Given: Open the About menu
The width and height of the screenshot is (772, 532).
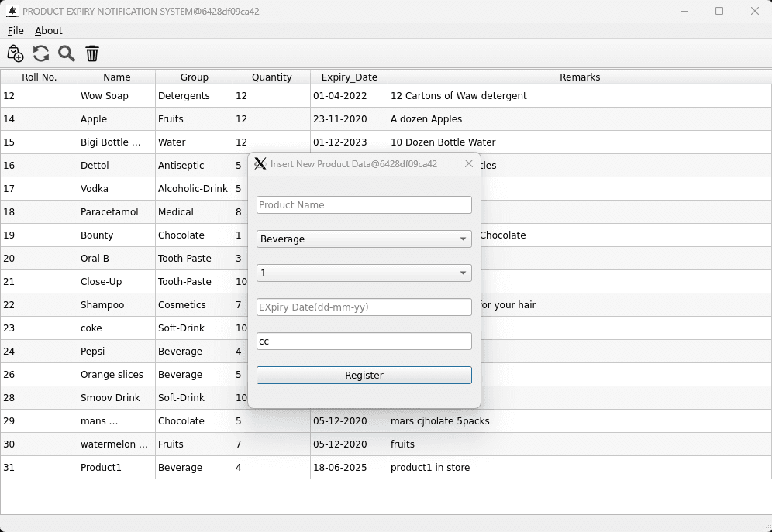Looking at the screenshot, I should click(x=49, y=30).
